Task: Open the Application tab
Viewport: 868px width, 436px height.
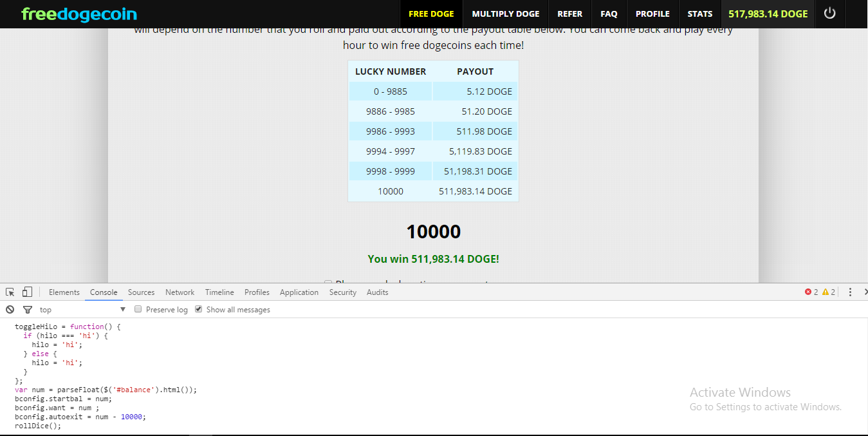Action: click(x=299, y=292)
